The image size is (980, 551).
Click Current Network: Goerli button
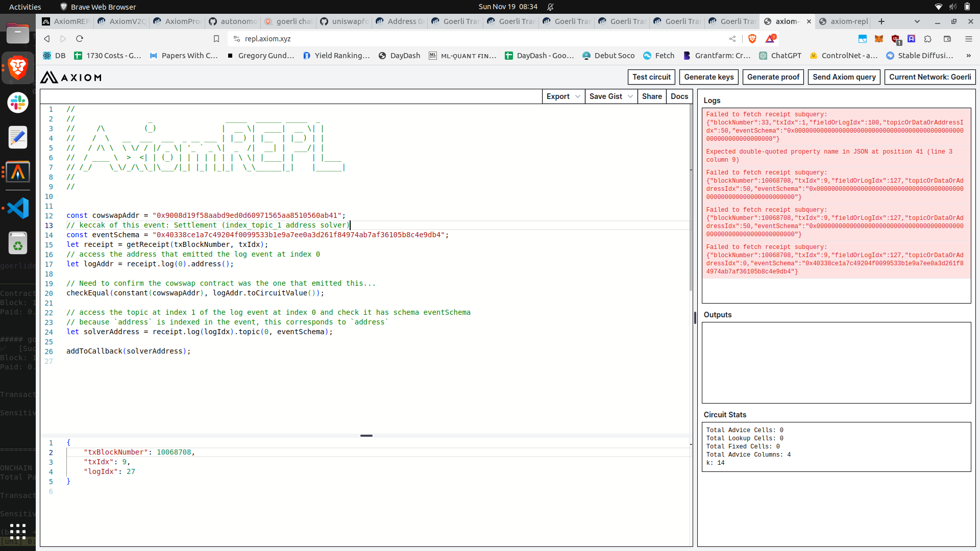[x=930, y=77]
